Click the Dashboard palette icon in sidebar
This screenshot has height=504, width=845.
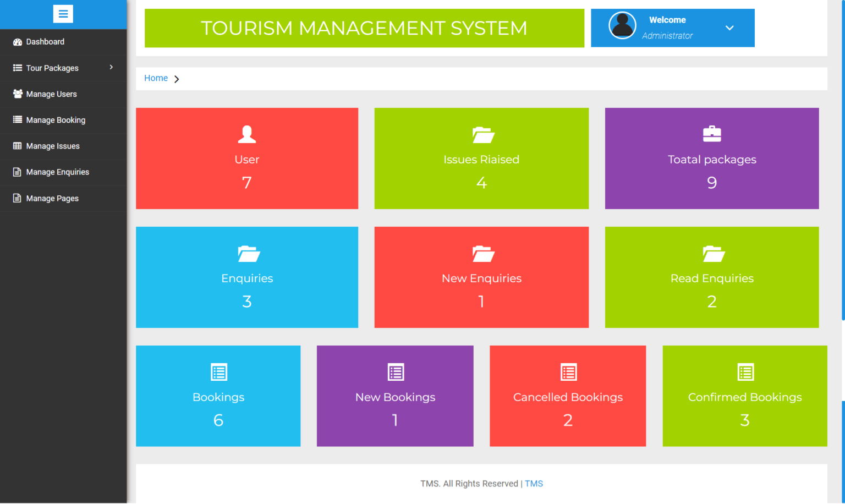click(18, 42)
